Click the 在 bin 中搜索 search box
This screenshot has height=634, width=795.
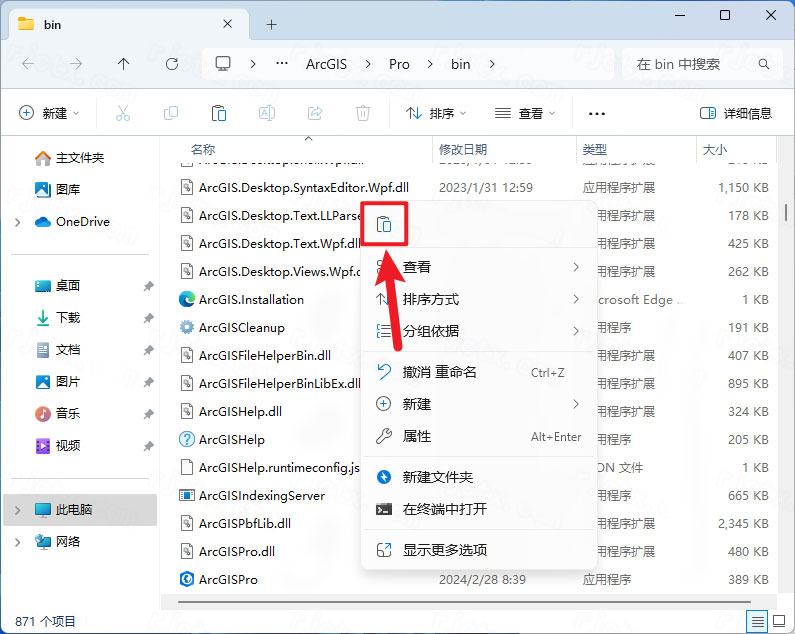click(x=702, y=64)
